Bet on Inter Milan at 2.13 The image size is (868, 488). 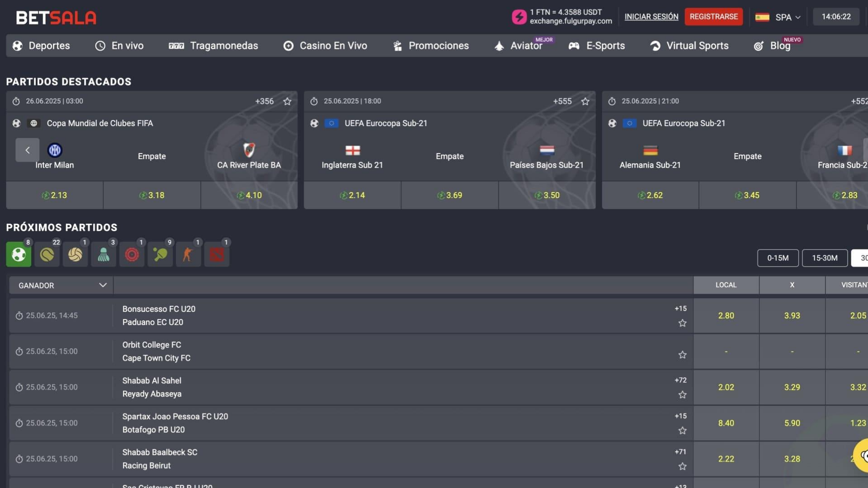coord(55,195)
